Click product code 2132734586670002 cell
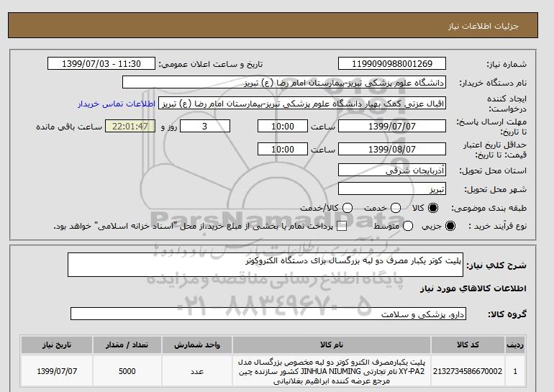 click(x=468, y=371)
